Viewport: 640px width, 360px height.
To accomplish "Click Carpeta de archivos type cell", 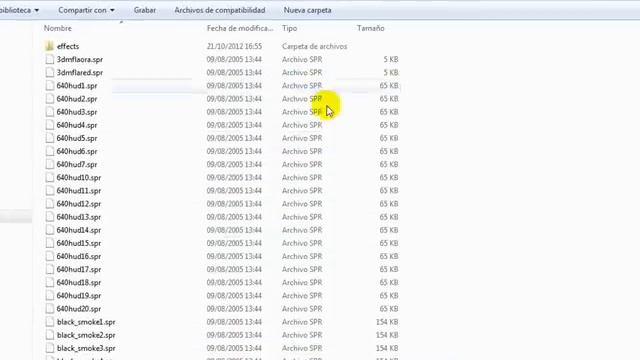I will tap(314, 46).
